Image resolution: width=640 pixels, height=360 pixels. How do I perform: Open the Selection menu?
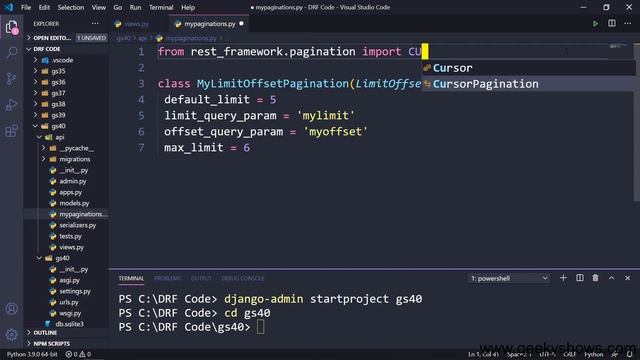(71, 7)
